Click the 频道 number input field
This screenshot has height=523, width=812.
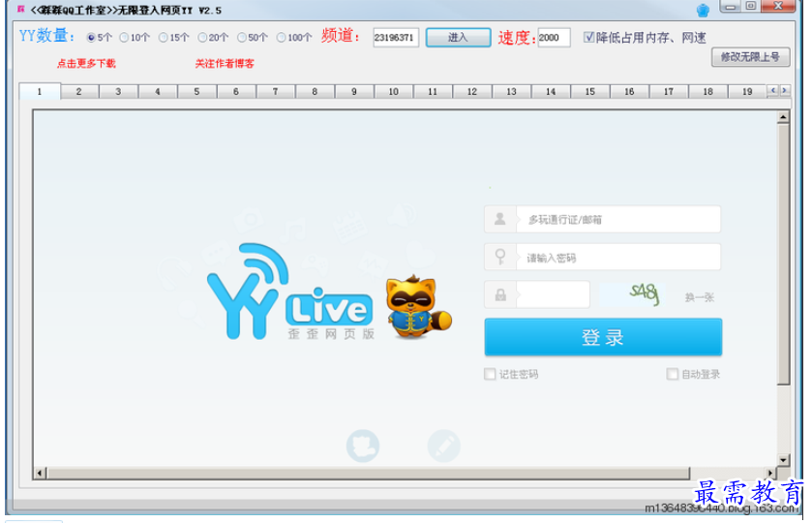pyautogui.click(x=396, y=38)
